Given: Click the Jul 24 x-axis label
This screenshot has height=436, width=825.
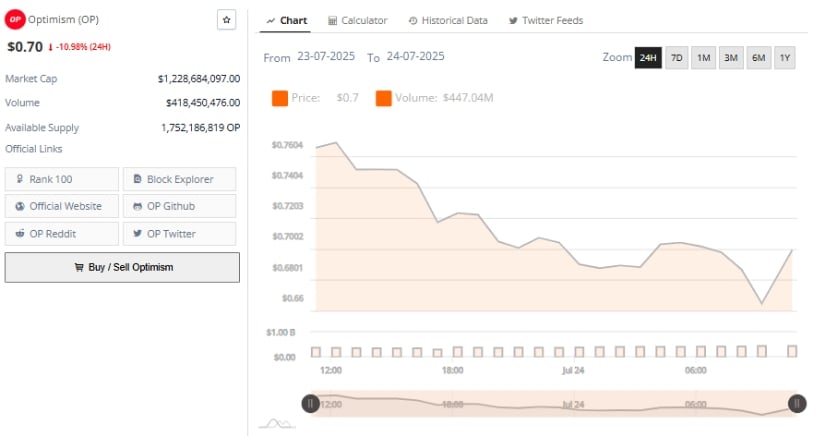Looking at the screenshot, I should click(x=573, y=370).
